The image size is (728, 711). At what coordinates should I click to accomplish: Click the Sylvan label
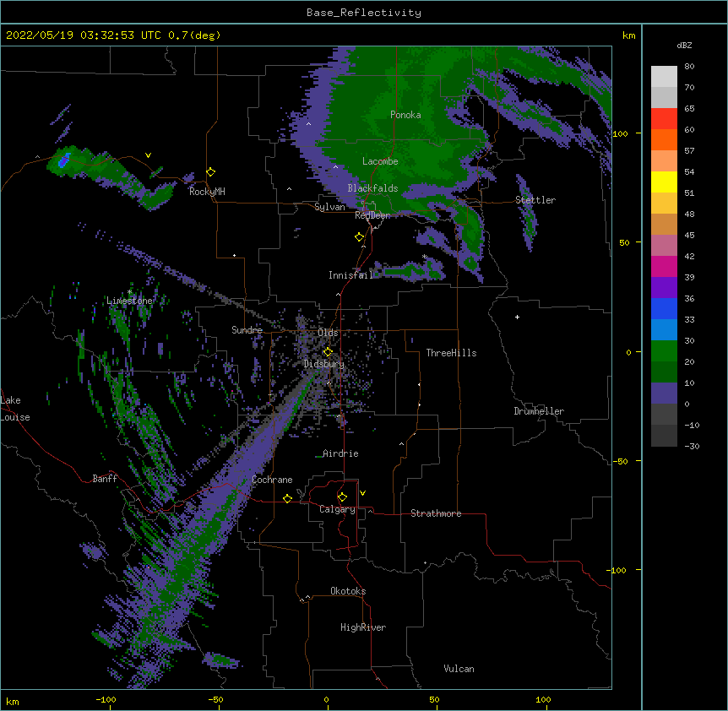(x=329, y=207)
